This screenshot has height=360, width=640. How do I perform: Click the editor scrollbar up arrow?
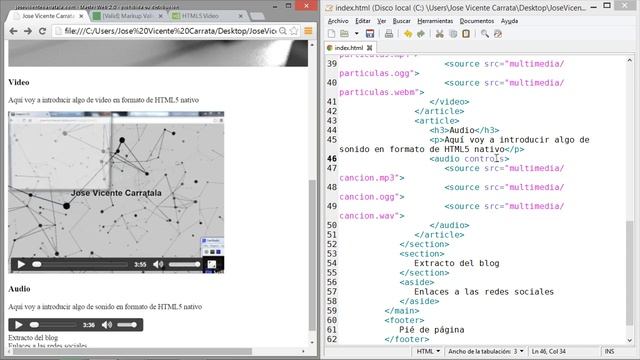tap(630, 60)
